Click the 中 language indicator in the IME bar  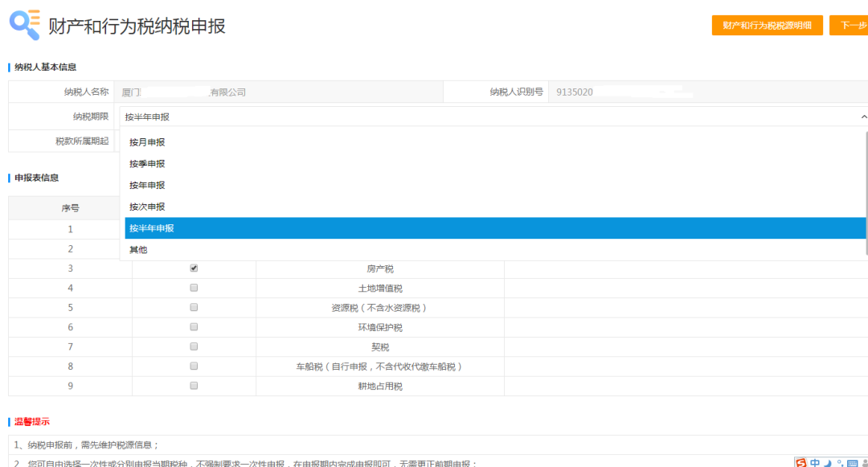(814, 463)
